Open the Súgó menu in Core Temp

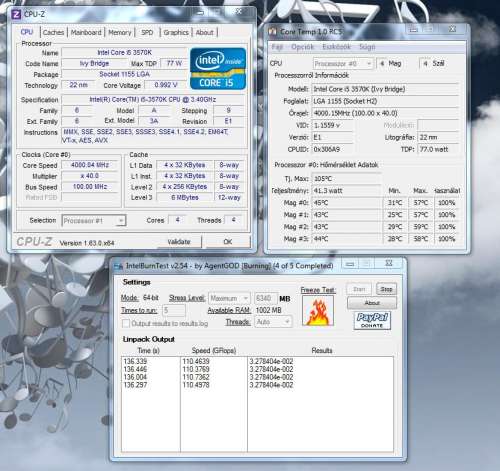(367, 47)
